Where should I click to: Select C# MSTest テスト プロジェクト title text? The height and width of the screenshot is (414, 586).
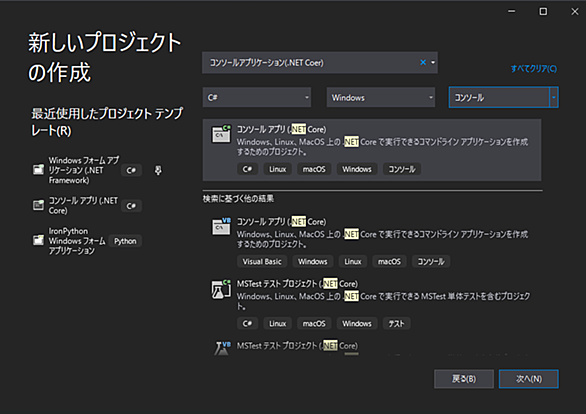point(297,284)
